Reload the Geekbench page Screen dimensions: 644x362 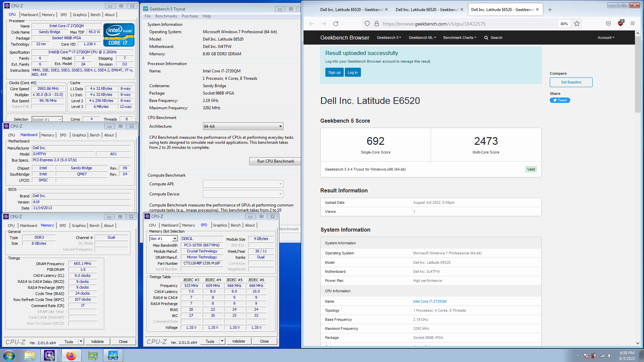click(336, 24)
